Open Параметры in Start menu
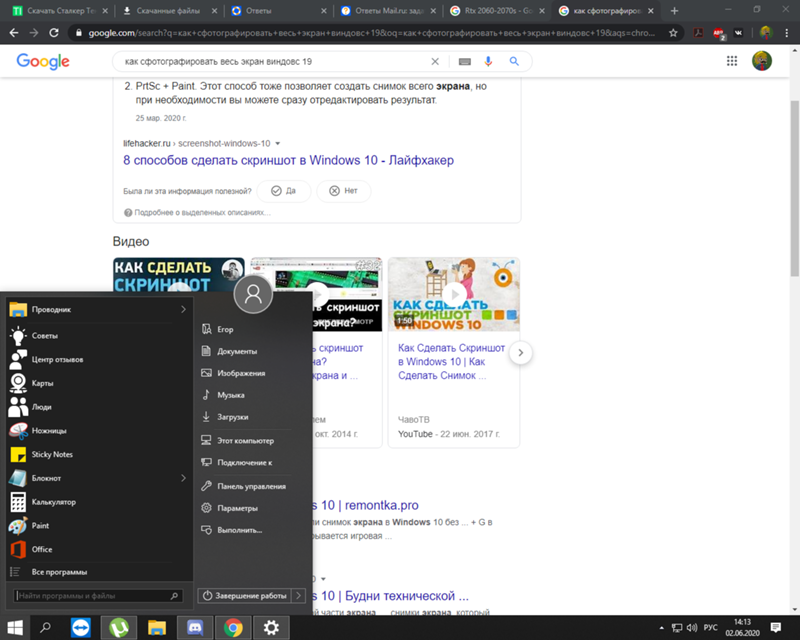The height and width of the screenshot is (640, 800). click(237, 508)
